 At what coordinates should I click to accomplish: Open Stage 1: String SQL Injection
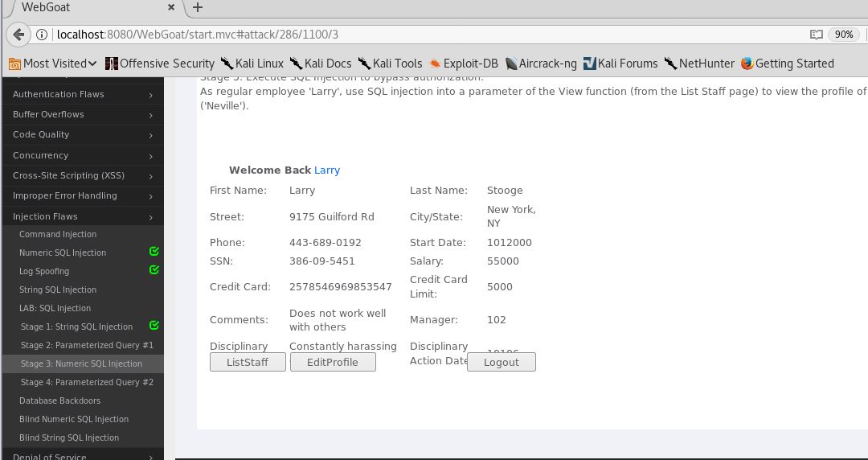[76, 327]
